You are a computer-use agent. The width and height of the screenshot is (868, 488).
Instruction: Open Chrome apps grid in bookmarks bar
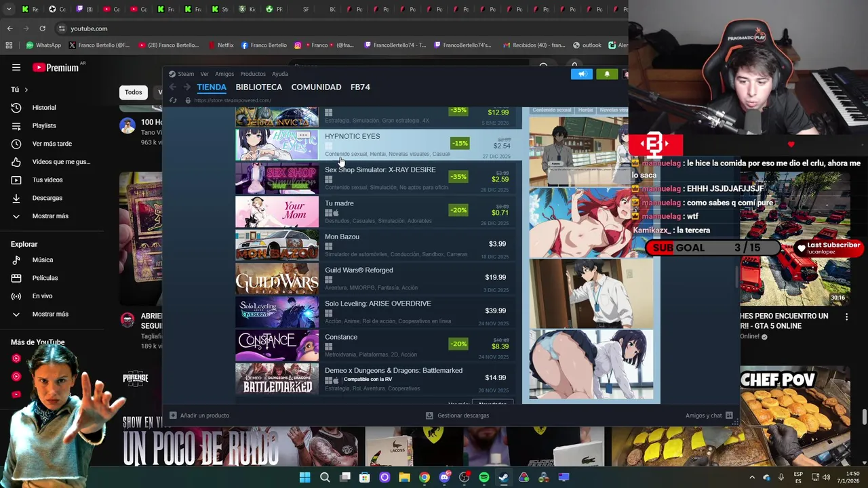[x=9, y=45]
